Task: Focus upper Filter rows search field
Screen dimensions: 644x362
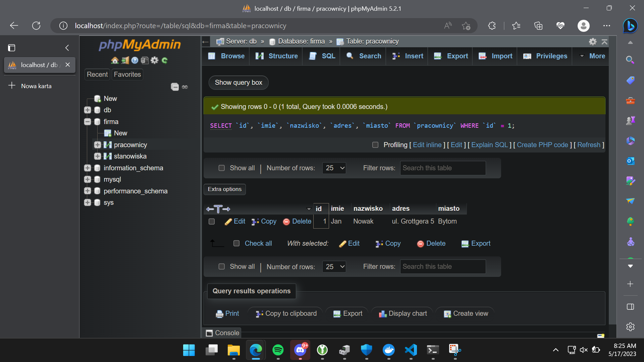Action: [443, 168]
